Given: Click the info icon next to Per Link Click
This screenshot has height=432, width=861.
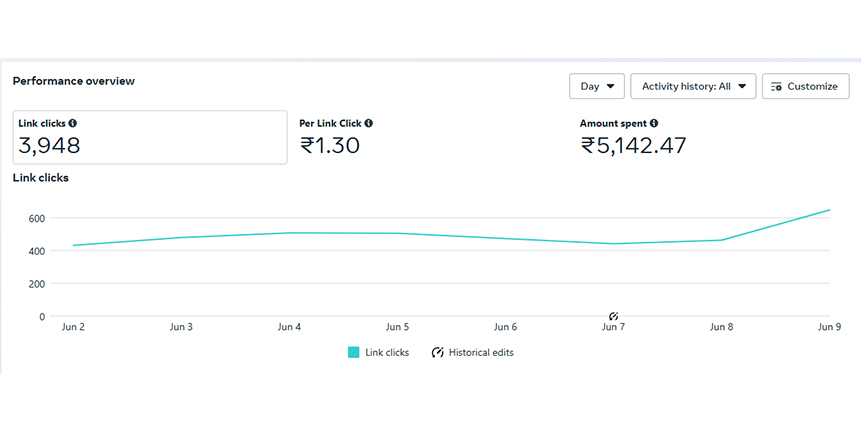Looking at the screenshot, I should [x=369, y=123].
